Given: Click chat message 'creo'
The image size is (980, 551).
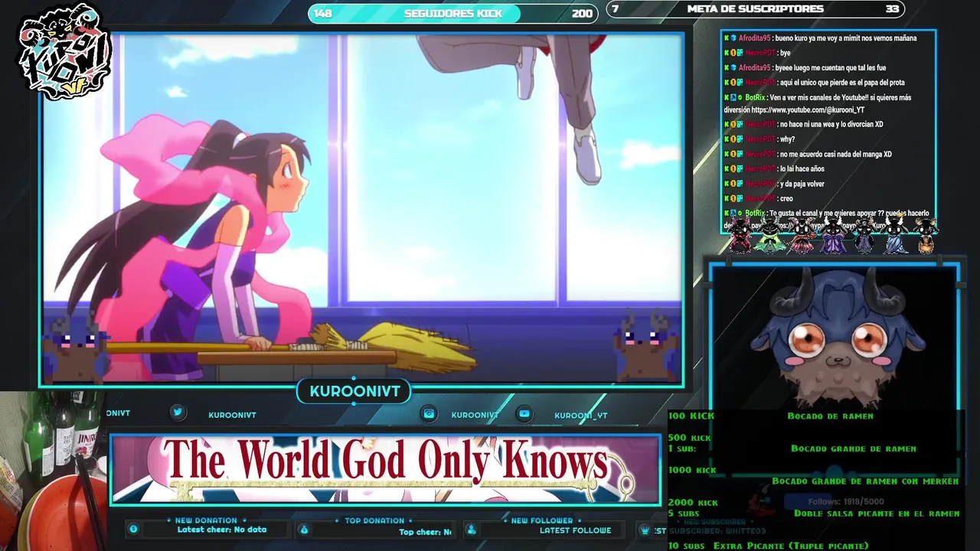Looking at the screenshot, I should point(786,198).
